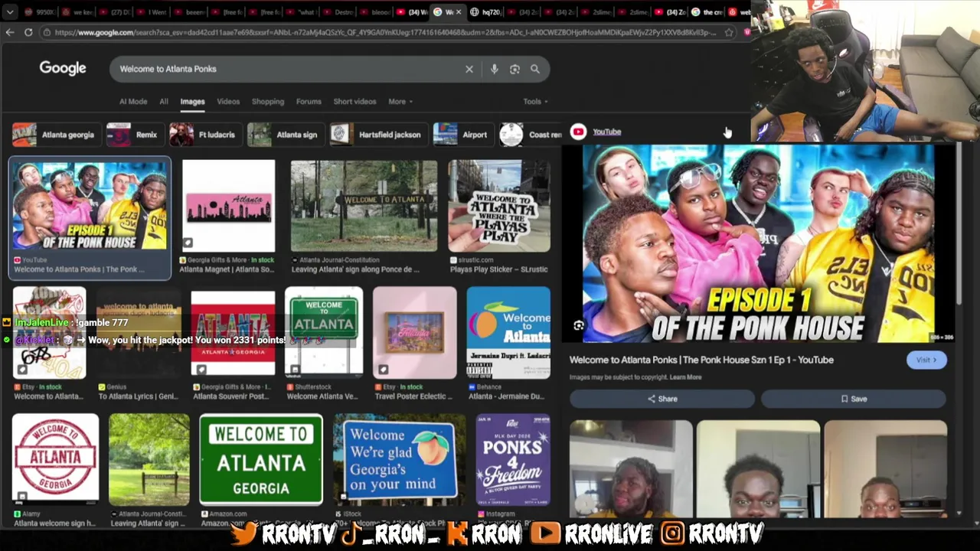
Task: Switch to AI Mode tab
Action: click(x=133, y=101)
